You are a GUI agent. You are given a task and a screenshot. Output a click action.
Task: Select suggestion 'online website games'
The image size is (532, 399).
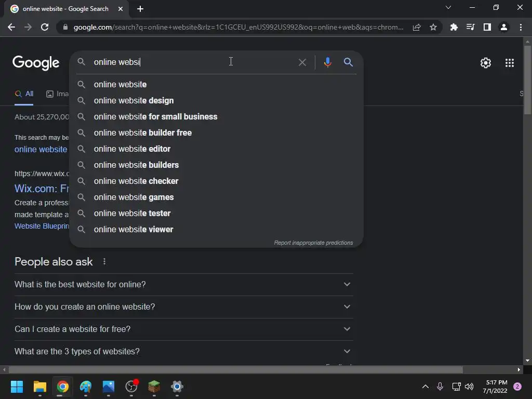click(x=217, y=197)
